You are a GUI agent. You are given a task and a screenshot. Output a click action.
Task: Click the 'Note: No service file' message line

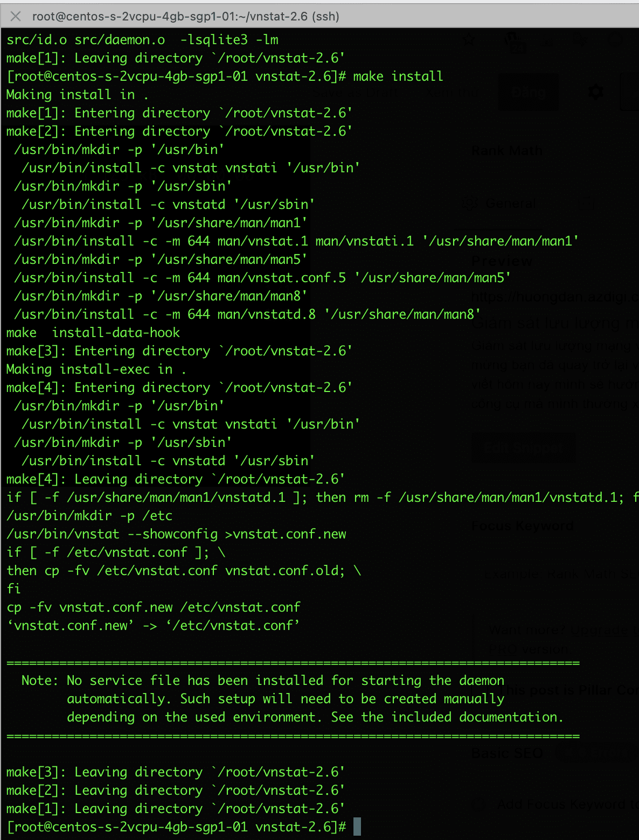point(263,681)
